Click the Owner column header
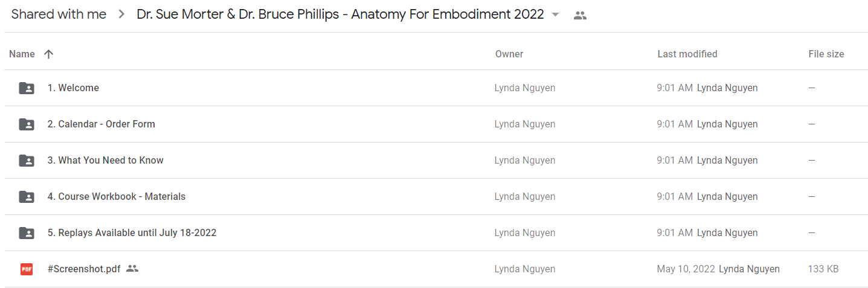The height and width of the screenshot is (288, 868). (509, 54)
